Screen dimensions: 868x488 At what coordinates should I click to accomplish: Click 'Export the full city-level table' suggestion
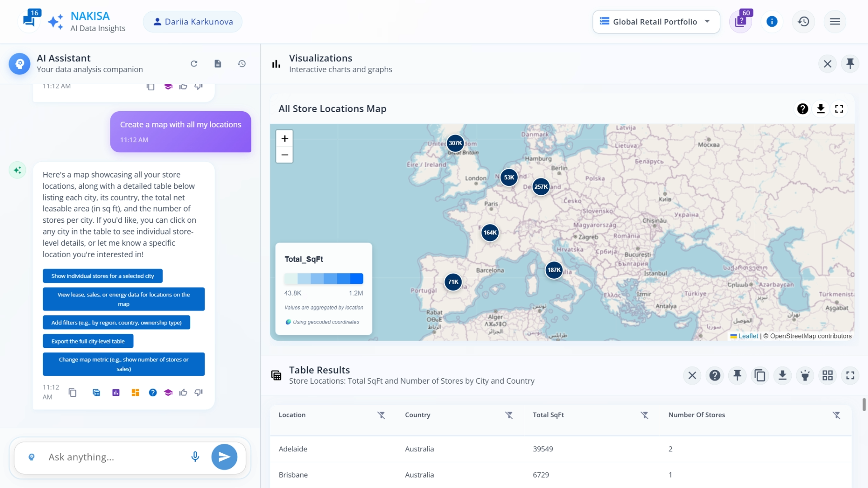pyautogui.click(x=88, y=341)
